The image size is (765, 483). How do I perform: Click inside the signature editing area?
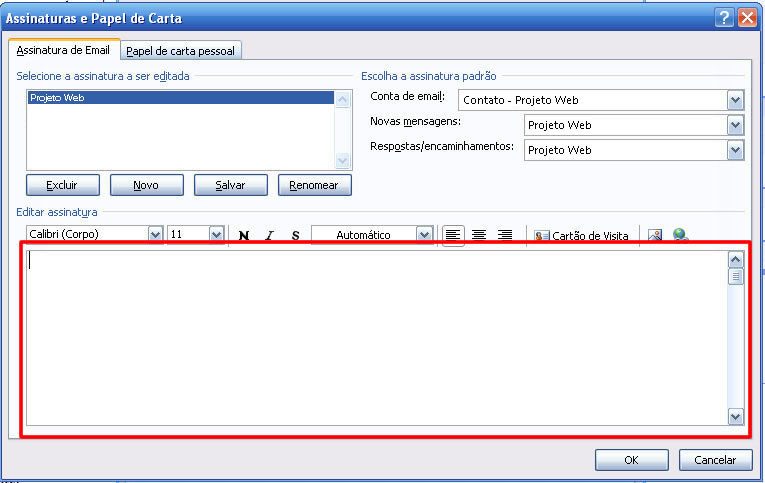(x=377, y=338)
